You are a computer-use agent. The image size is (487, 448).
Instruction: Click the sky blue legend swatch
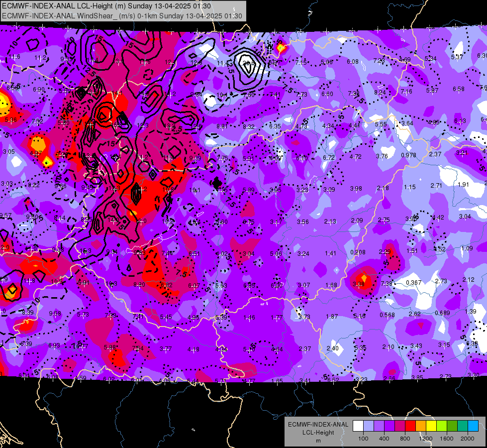[x=473, y=426]
